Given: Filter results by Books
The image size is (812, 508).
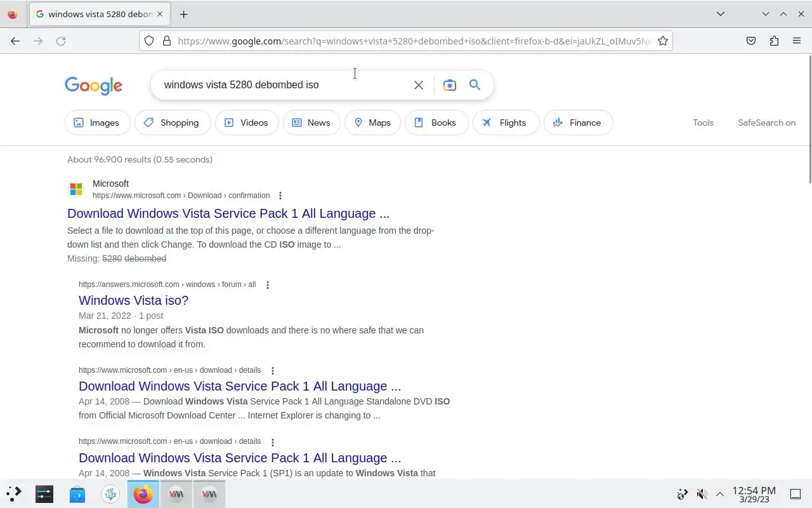Looking at the screenshot, I should point(436,123).
